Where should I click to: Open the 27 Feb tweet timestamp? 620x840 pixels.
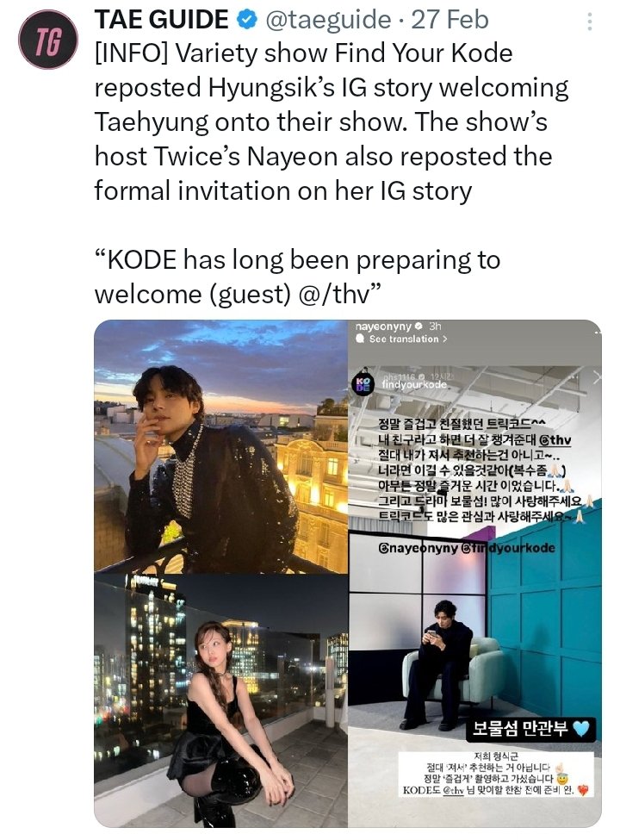(449, 20)
